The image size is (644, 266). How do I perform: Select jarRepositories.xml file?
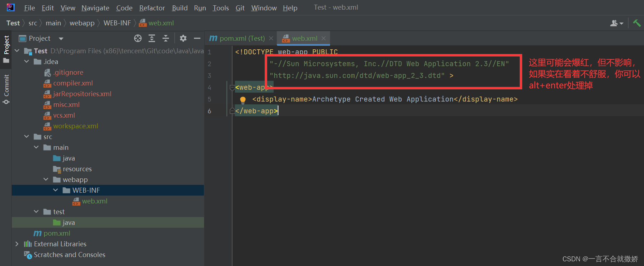point(82,94)
